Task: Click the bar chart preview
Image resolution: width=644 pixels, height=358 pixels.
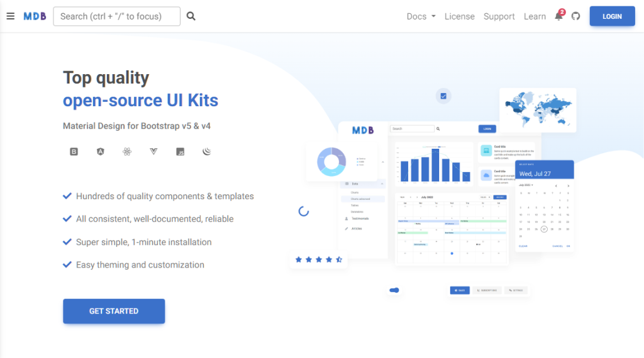Action: click(434, 164)
